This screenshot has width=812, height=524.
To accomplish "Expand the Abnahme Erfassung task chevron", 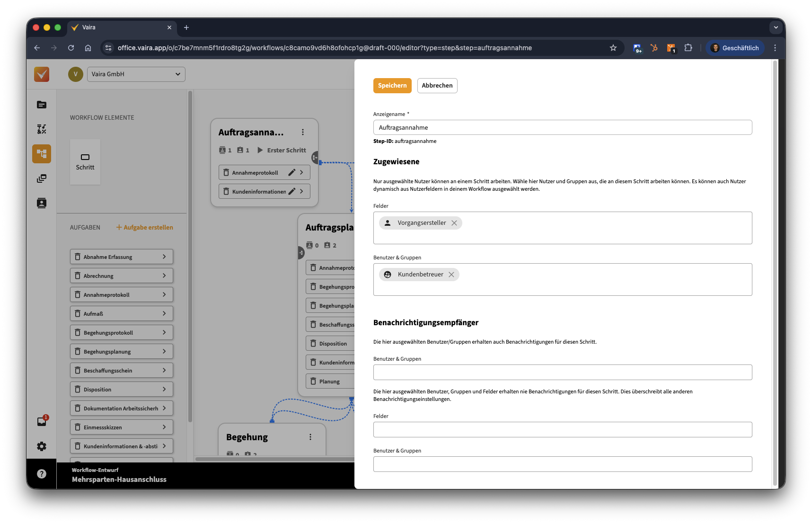I will (x=164, y=257).
